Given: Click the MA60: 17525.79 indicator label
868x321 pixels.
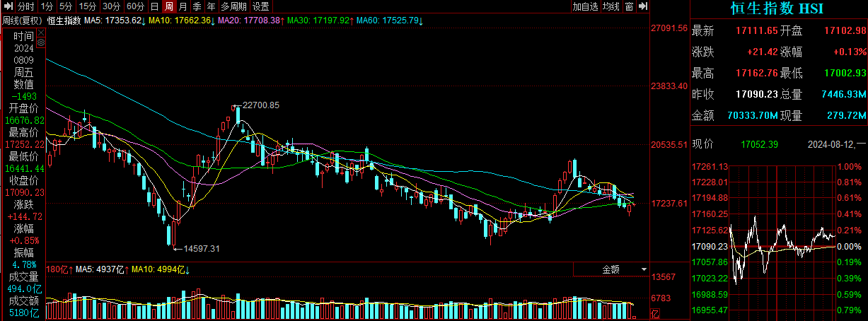Looking at the screenshot, I should [x=390, y=21].
